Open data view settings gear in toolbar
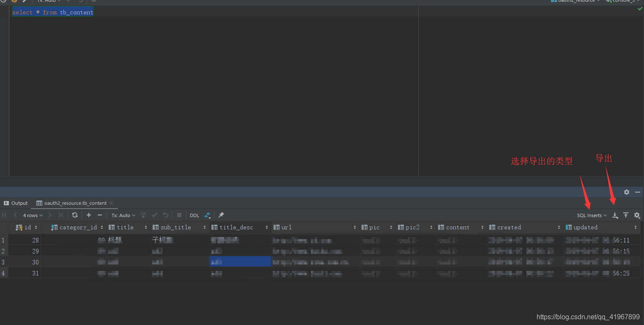The height and width of the screenshot is (325, 644). [637, 215]
